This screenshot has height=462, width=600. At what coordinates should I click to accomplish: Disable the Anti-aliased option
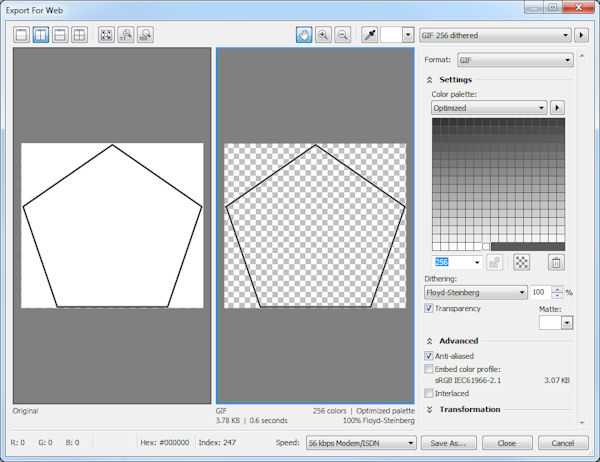point(429,356)
